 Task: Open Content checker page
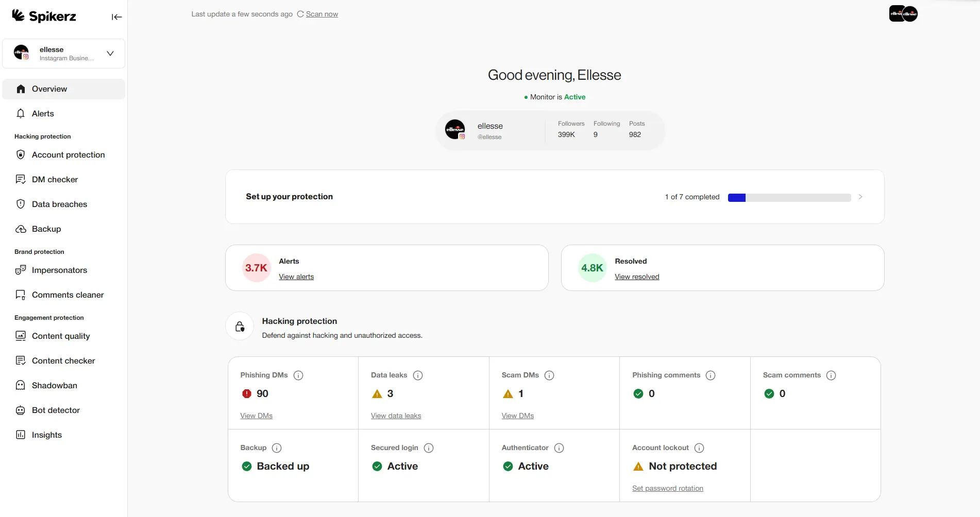[64, 361]
